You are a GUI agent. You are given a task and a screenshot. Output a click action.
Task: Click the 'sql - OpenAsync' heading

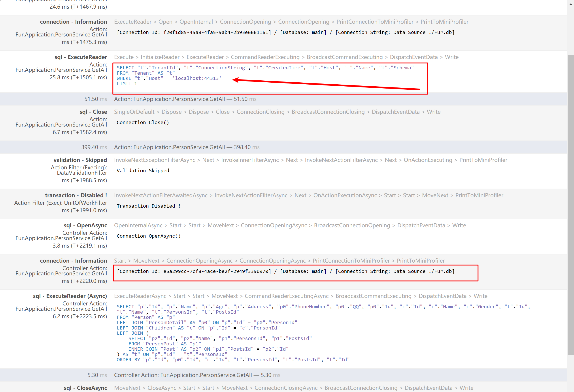(x=85, y=225)
